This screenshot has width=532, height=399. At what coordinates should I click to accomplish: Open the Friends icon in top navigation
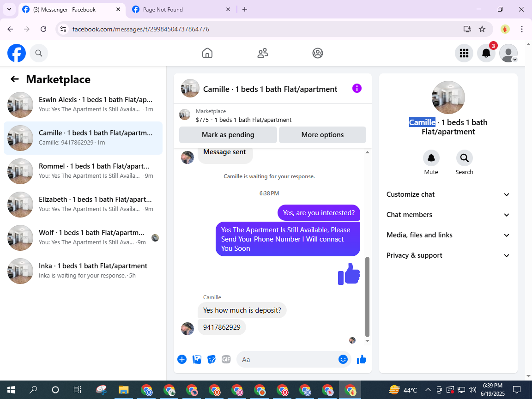point(263,53)
